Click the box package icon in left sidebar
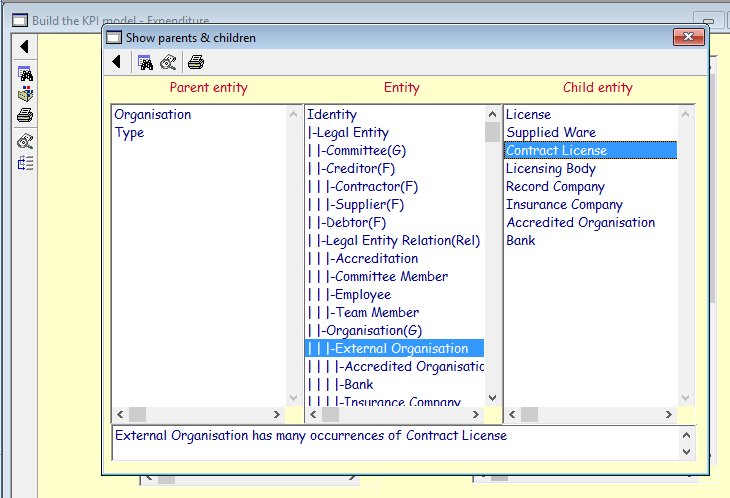The width and height of the screenshot is (730, 498). 25,95
